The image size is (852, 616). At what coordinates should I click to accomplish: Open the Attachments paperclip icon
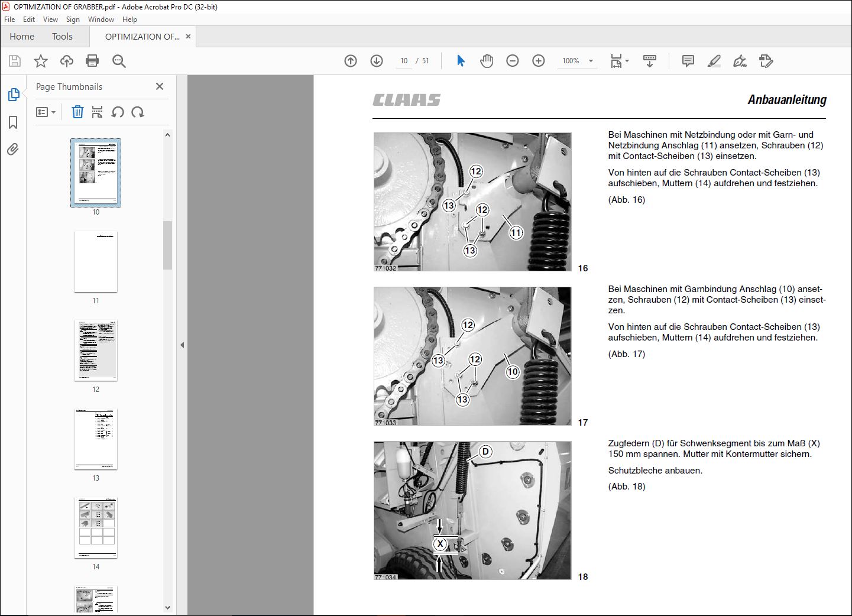click(13, 150)
